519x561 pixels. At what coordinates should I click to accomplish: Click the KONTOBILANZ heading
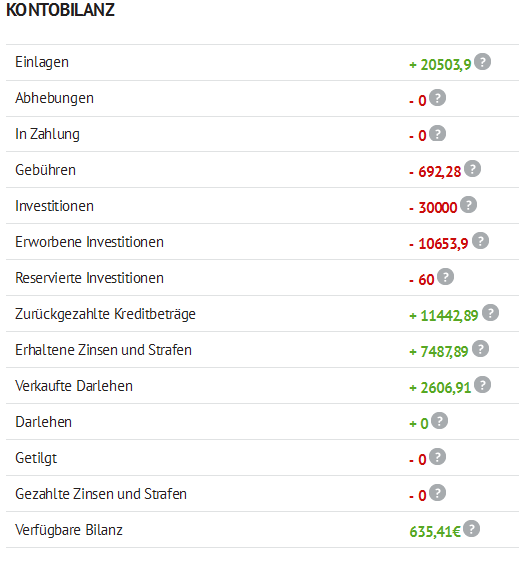click(x=60, y=10)
